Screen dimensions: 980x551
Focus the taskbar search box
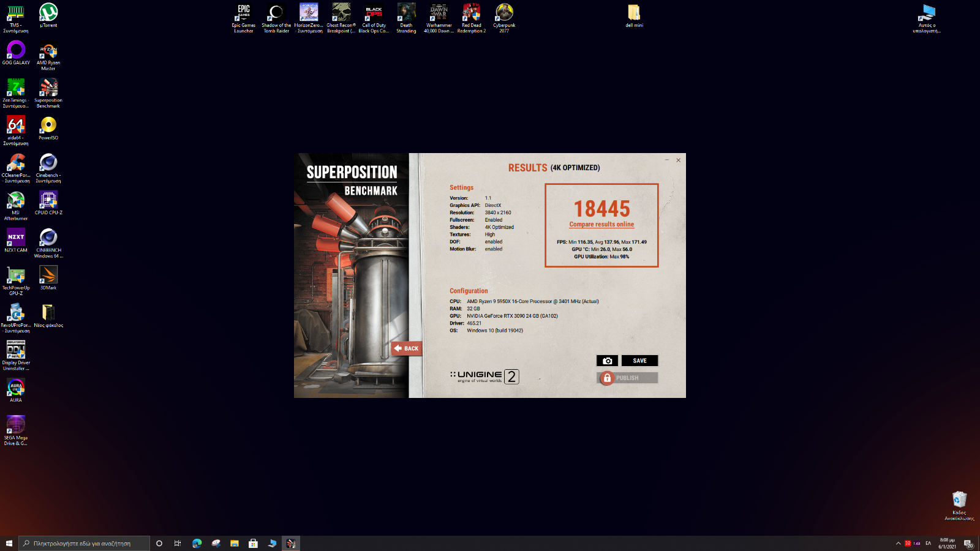pyautogui.click(x=84, y=543)
